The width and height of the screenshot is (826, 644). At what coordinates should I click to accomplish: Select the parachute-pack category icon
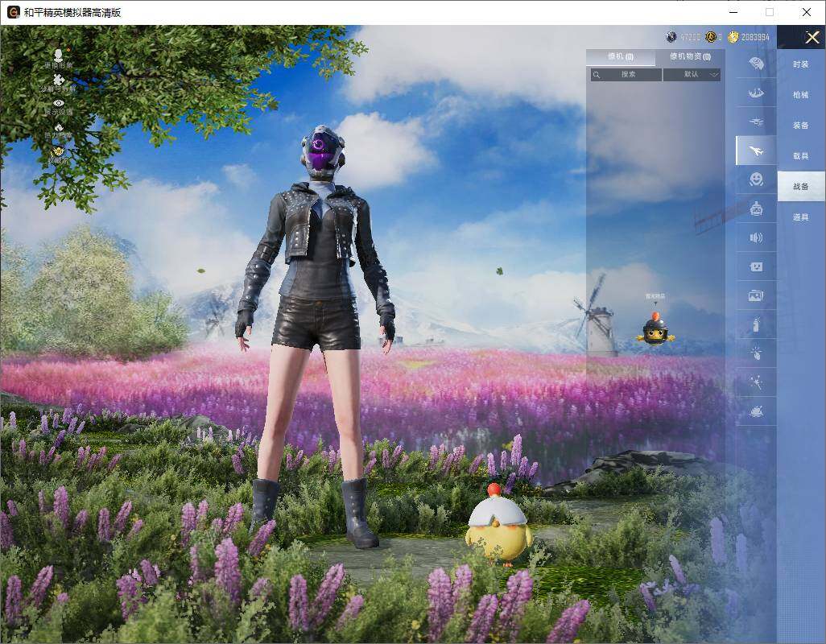(757, 64)
